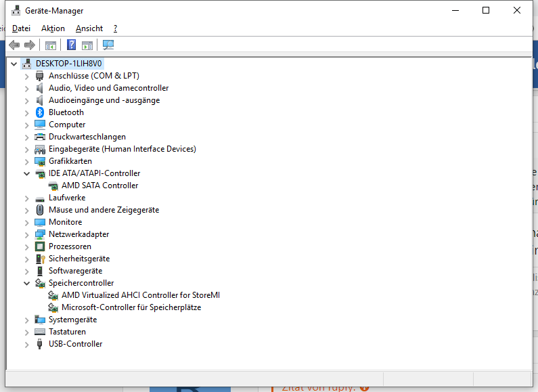Select Mäuse und andere Zeigegeräte label
The width and height of the screenshot is (538, 392).
(x=104, y=210)
